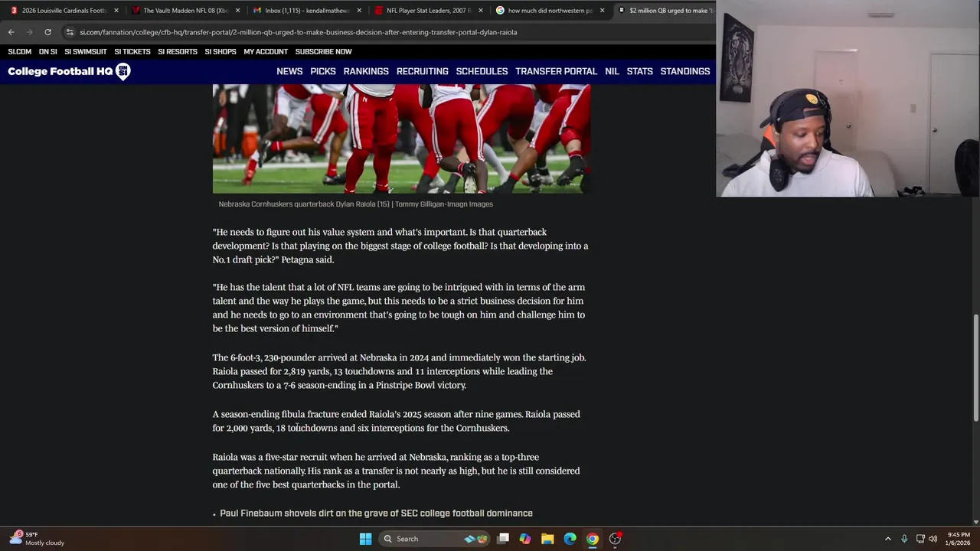Image resolution: width=980 pixels, height=551 pixels.
Task: Open the NIL menu item
Action: [x=612, y=71]
